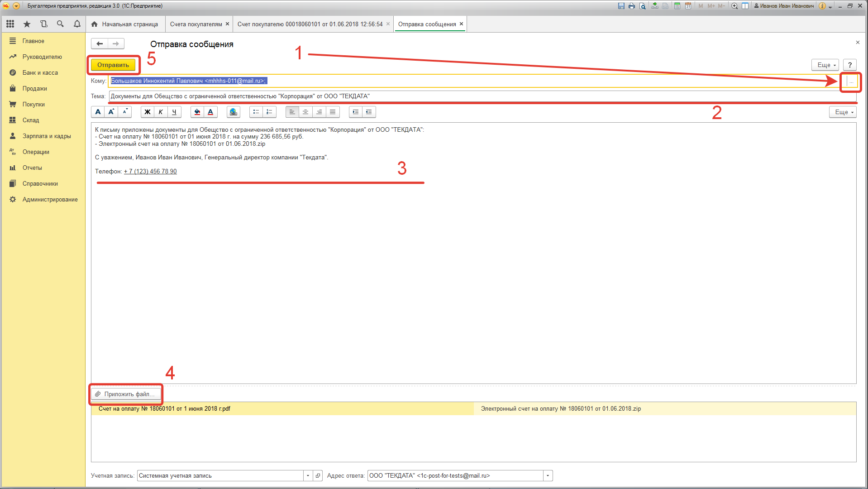The width and height of the screenshot is (868, 489).
Task: Go back with the left arrow
Action: 100,43
